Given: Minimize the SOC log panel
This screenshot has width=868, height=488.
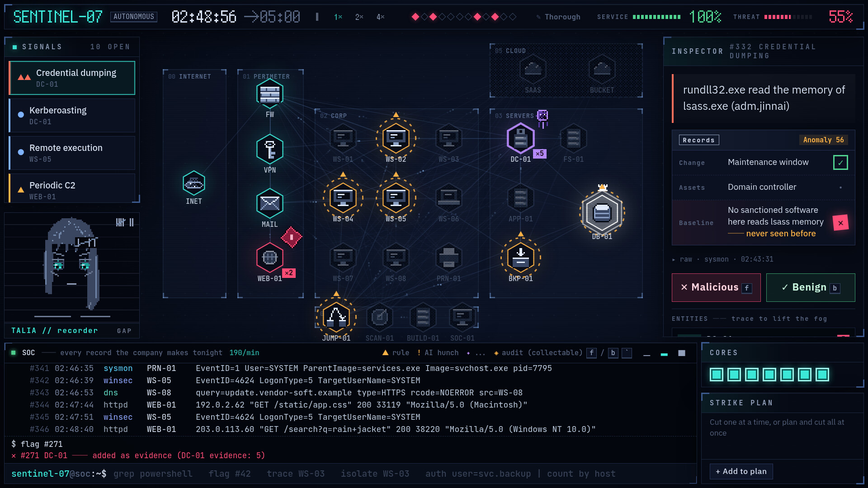Looking at the screenshot, I should coord(647,353).
